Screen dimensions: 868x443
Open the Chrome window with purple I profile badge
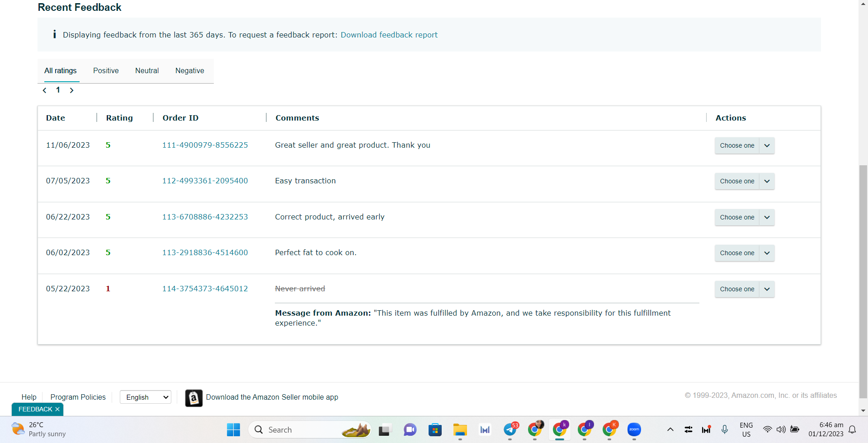585,430
